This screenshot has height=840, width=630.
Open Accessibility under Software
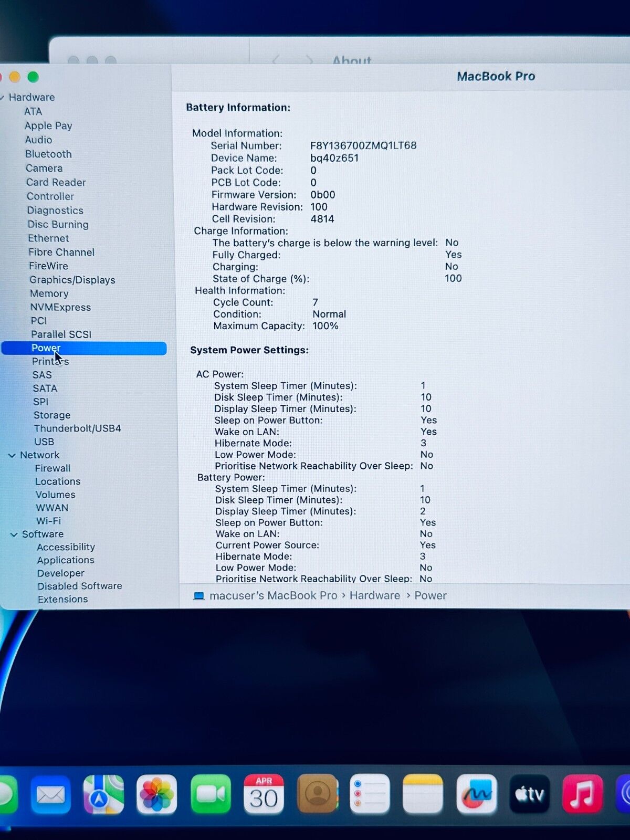(66, 547)
